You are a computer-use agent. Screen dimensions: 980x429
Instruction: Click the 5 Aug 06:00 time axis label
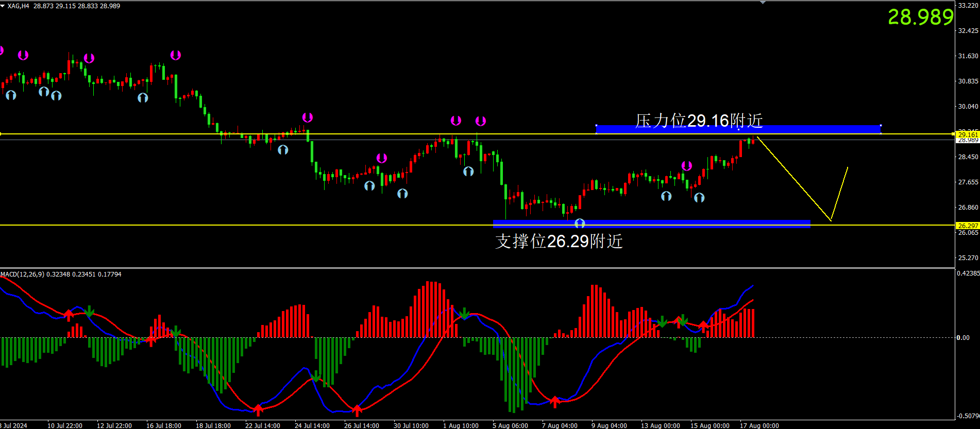tap(510, 425)
